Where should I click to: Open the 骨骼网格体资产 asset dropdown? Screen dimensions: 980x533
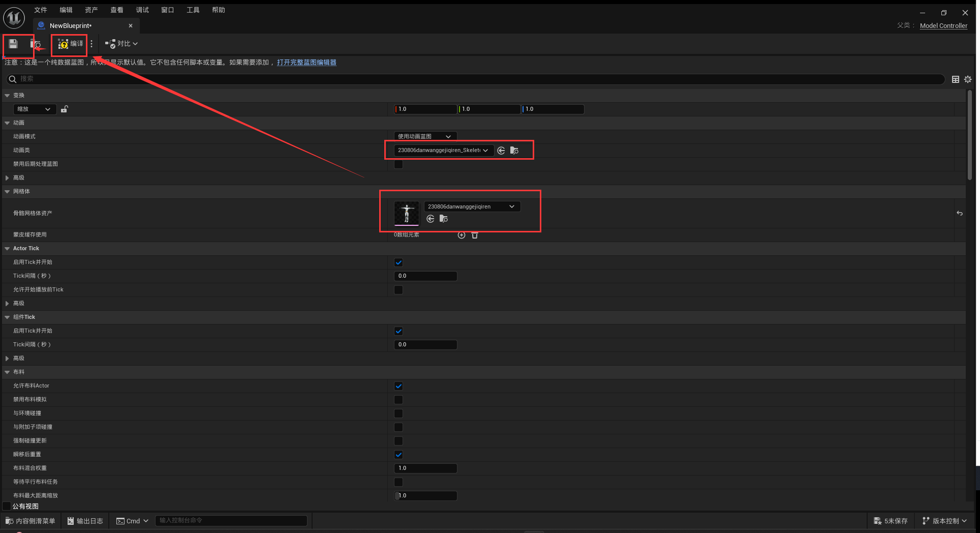click(471, 206)
